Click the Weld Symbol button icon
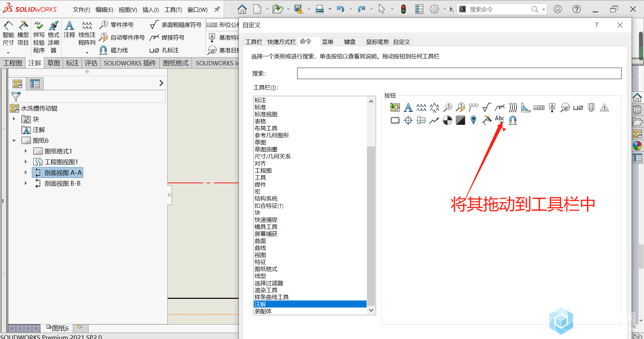This screenshot has height=339, width=644. click(x=499, y=108)
